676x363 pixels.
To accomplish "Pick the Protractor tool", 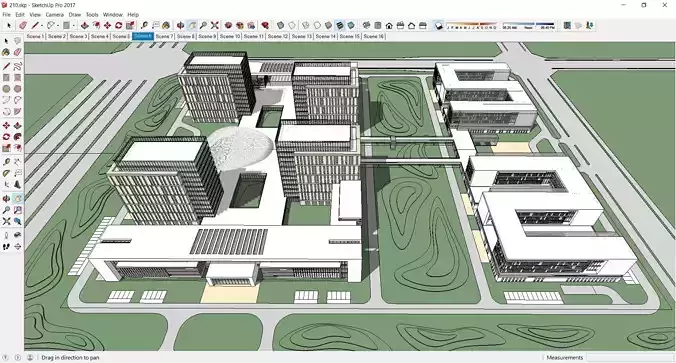I will (6, 173).
